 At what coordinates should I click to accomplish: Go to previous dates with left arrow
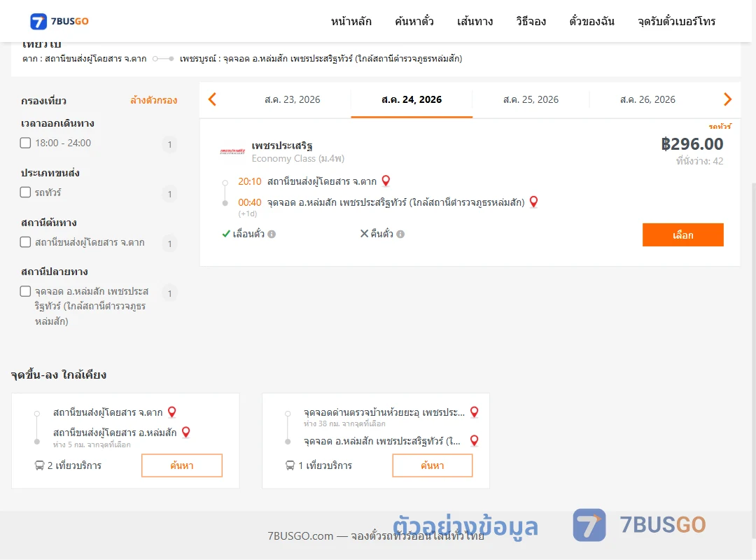click(212, 99)
